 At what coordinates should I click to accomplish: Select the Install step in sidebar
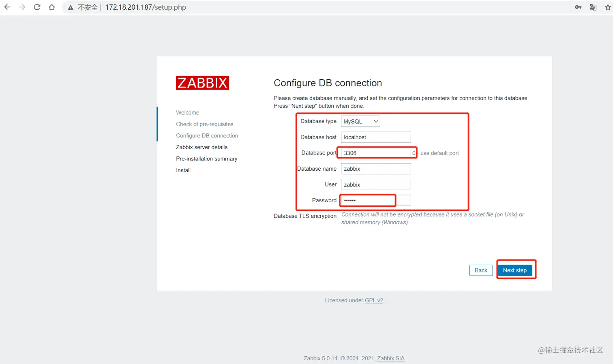tap(183, 170)
